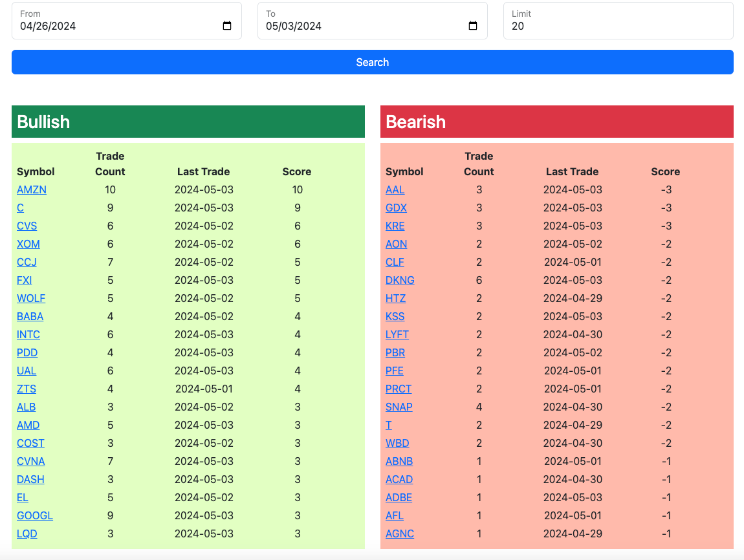Click the Bearish table Last Trade header

click(573, 171)
